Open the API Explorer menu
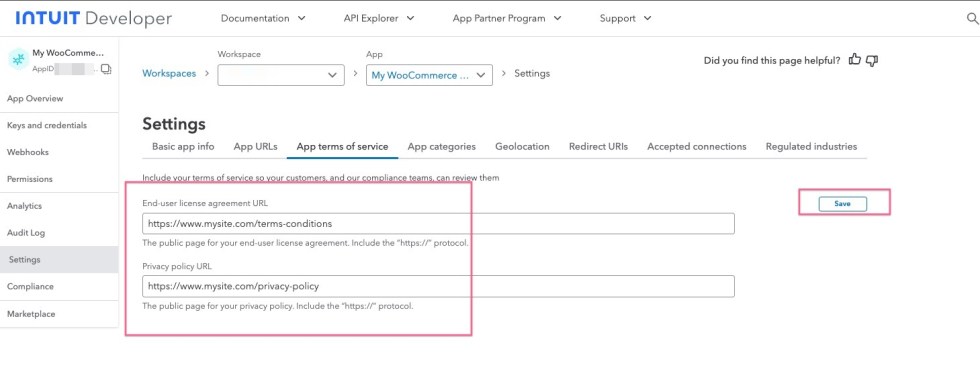This screenshot has width=980, height=388. pos(379,18)
